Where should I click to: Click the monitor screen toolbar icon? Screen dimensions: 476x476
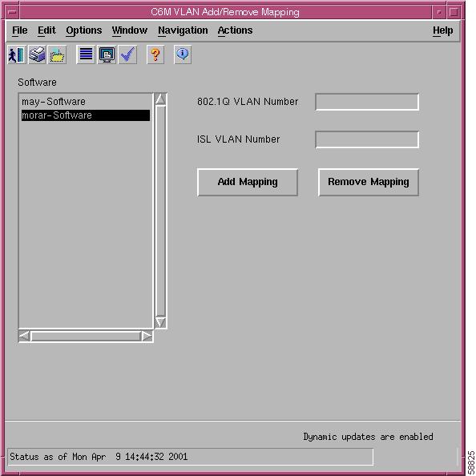(x=107, y=54)
